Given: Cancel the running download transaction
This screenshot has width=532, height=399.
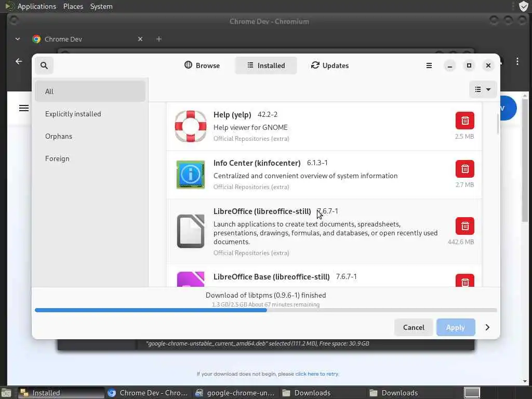Looking at the screenshot, I should [414, 327].
